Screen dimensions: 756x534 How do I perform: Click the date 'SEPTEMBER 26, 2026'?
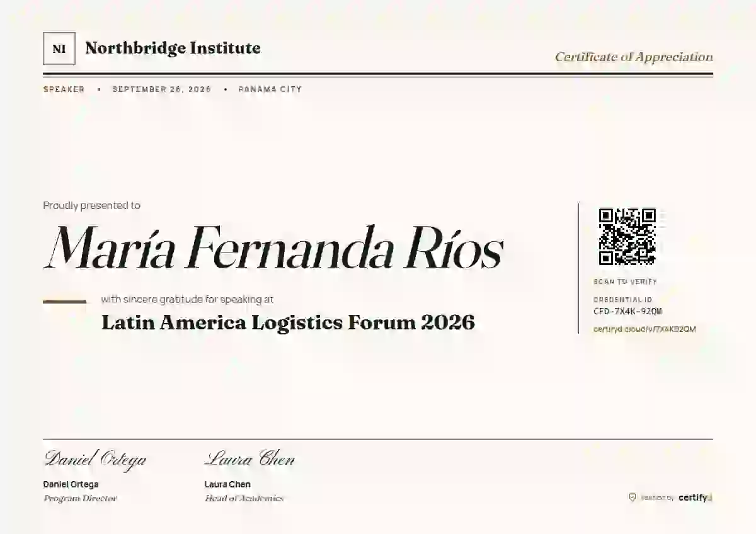tap(162, 89)
